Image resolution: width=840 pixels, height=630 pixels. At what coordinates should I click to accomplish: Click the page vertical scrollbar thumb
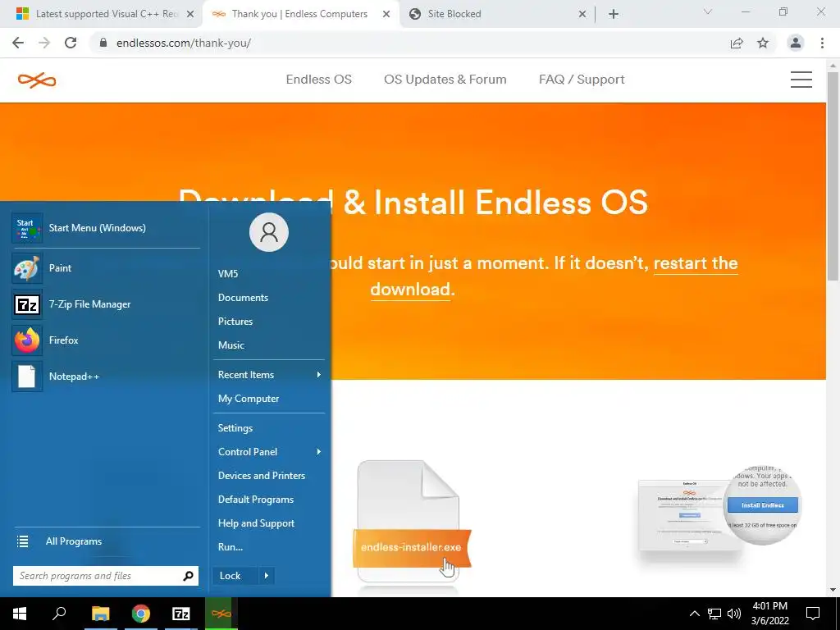[833, 176]
